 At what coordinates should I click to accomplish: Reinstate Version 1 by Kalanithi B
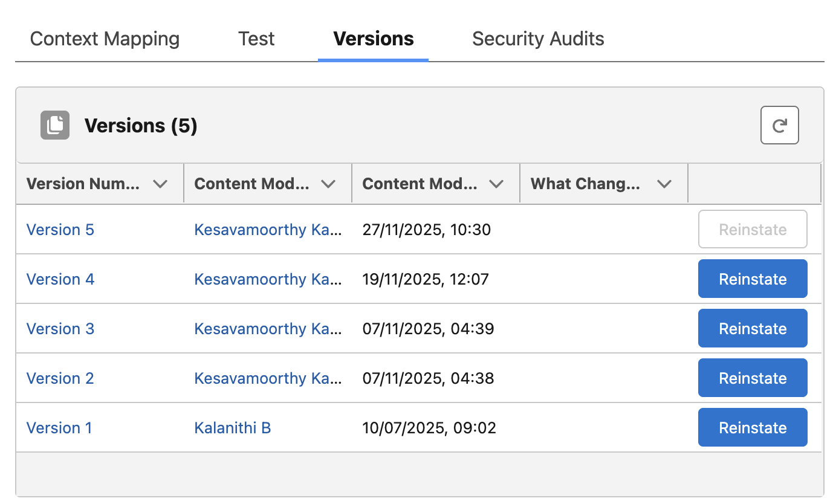(x=753, y=428)
